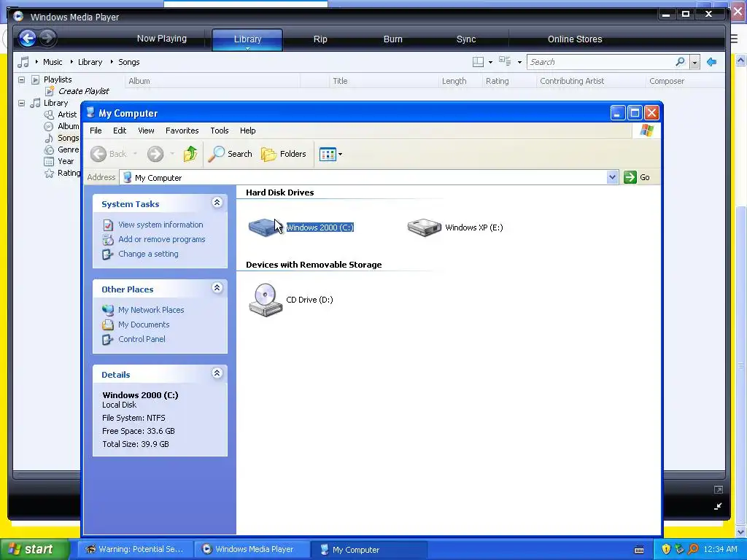Open the Address bar dropdown arrow
This screenshot has height=560, width=747.
[613, 177]
